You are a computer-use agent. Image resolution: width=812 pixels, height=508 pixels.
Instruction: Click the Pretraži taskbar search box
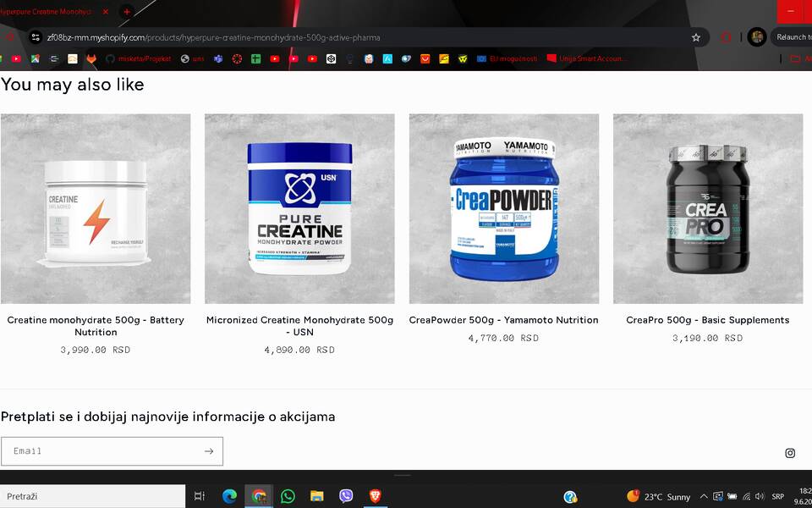click(93, 496)
